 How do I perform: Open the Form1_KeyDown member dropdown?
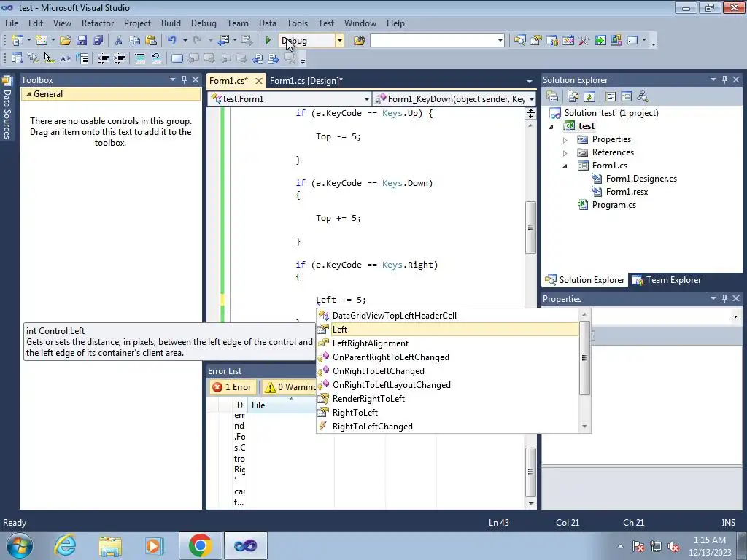pos(531,99)
